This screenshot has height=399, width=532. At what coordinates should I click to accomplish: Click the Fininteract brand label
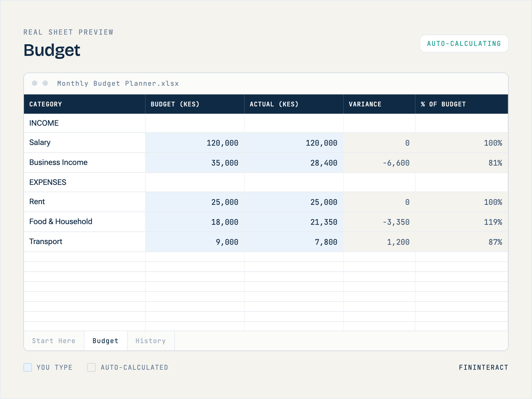483,367
